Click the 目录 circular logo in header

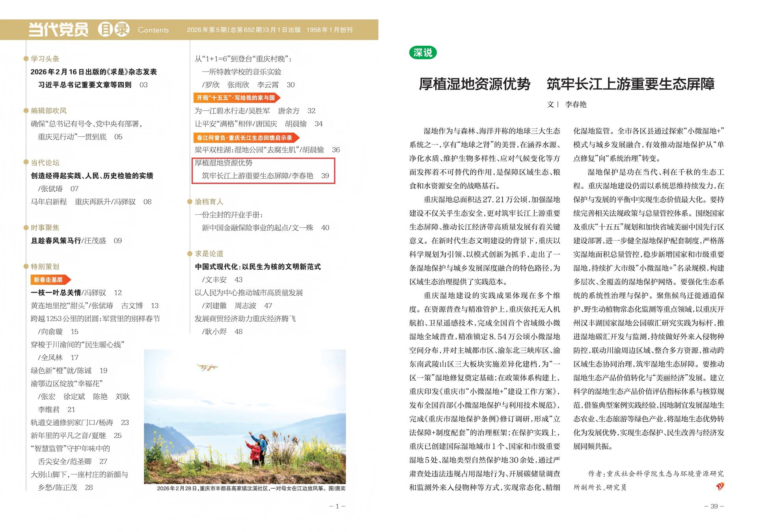(x=114, y=30)
